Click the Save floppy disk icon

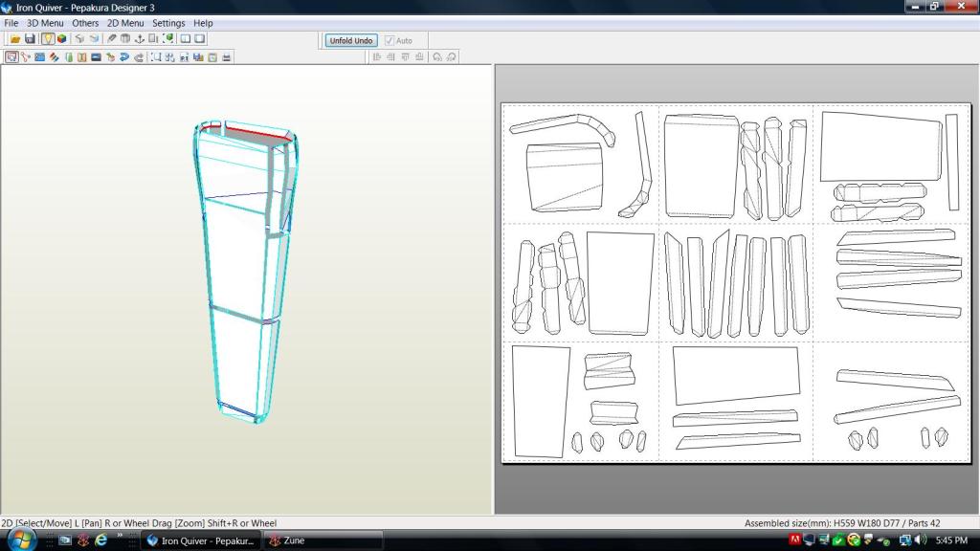coord(30,38)
